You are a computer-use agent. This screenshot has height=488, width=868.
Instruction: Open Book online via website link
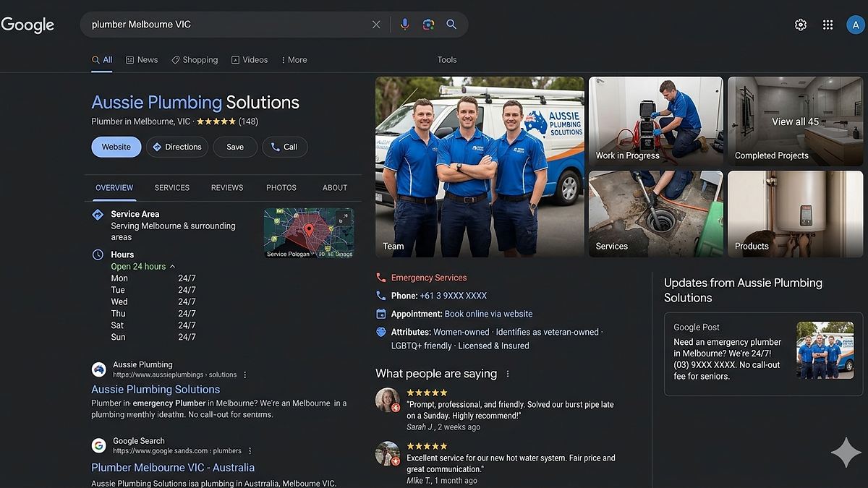click(488, 314)
